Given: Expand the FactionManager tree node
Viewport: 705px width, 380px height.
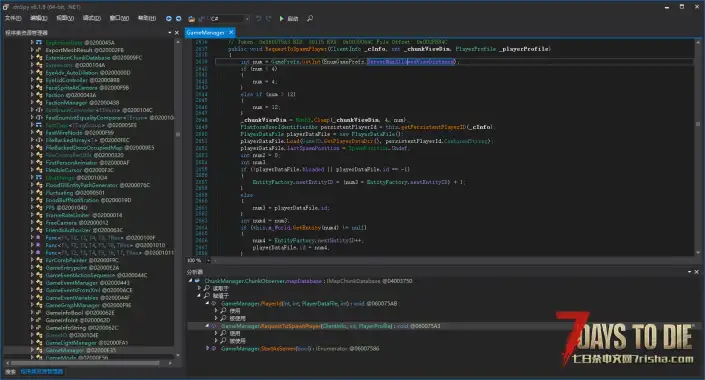Looking at the screenshot, I should click(32, 103).
